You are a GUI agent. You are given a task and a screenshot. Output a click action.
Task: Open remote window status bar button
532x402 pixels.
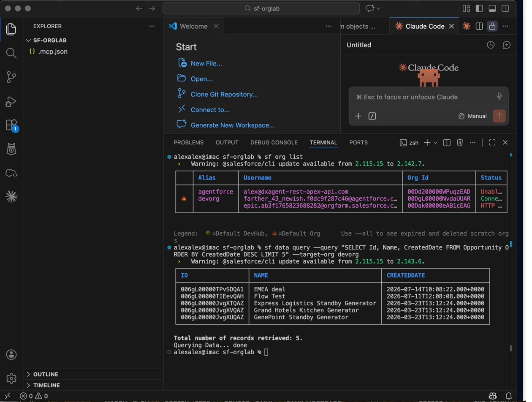coord(7,396)
